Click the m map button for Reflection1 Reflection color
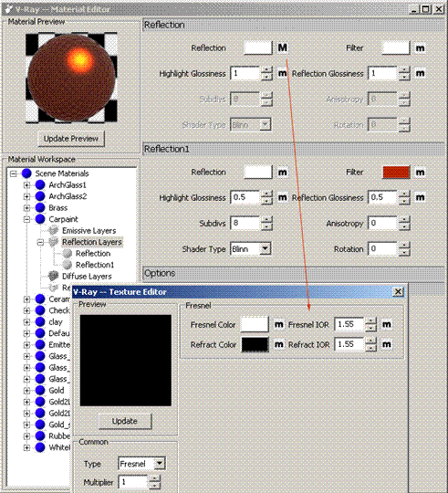448x493 pixels. pyautogui.click(x=283, y=173)
